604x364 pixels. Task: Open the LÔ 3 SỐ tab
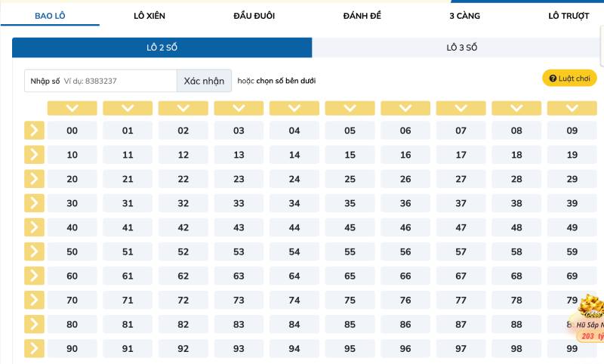point(461,48)
